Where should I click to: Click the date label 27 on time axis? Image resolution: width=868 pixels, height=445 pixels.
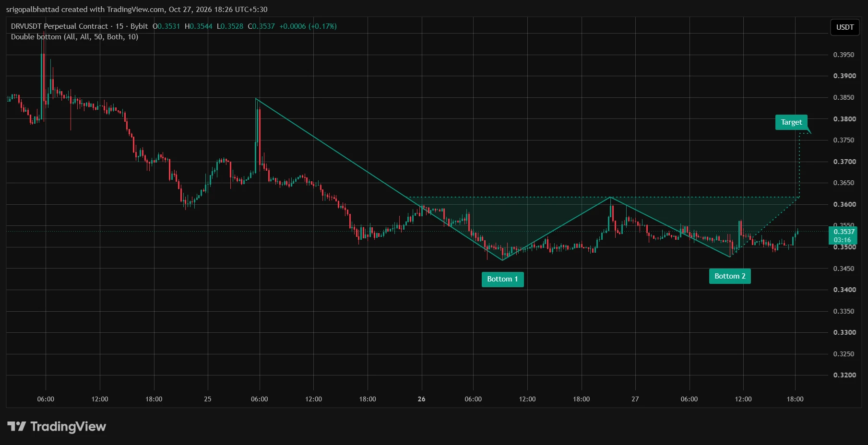(635, 399)
